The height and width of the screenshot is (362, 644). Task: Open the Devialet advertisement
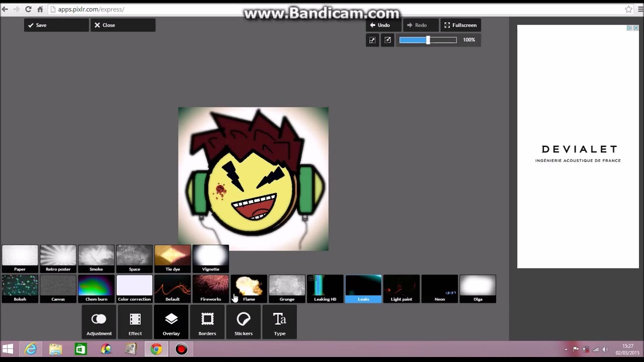[578, 147]
